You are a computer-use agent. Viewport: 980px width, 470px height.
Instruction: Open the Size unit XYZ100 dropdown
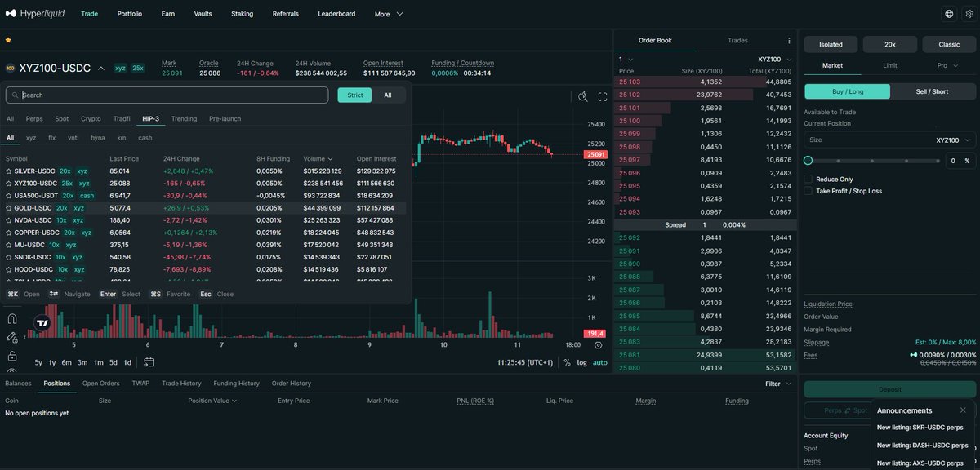pos(954,140)
